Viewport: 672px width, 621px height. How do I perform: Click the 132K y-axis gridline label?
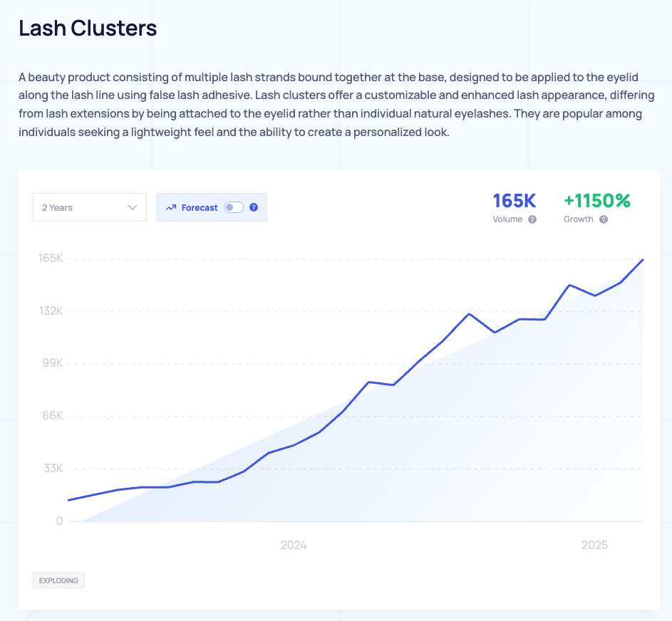(x=51, y=310)
